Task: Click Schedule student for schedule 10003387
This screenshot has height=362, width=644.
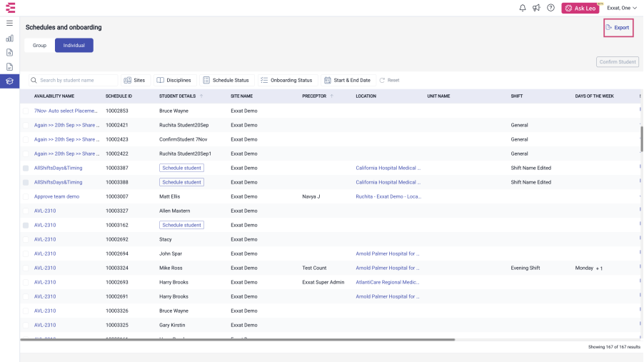Action: (x=181, y=168)
